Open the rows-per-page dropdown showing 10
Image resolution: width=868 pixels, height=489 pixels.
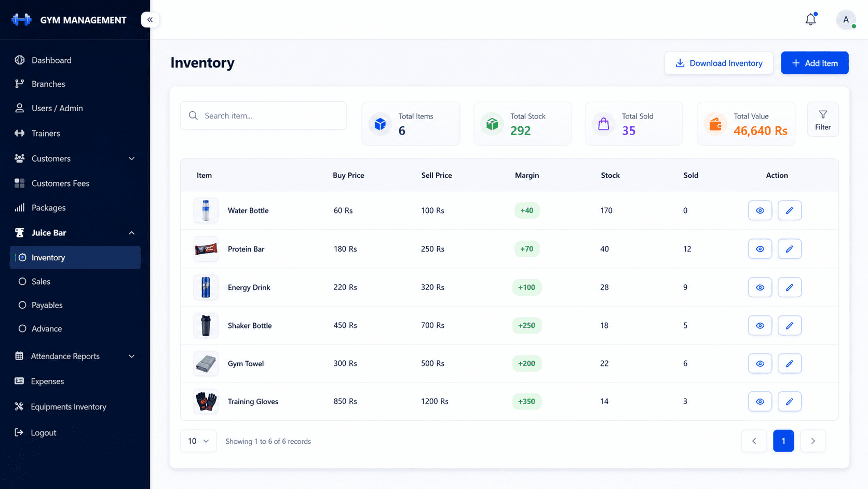[x=198, y=441]
